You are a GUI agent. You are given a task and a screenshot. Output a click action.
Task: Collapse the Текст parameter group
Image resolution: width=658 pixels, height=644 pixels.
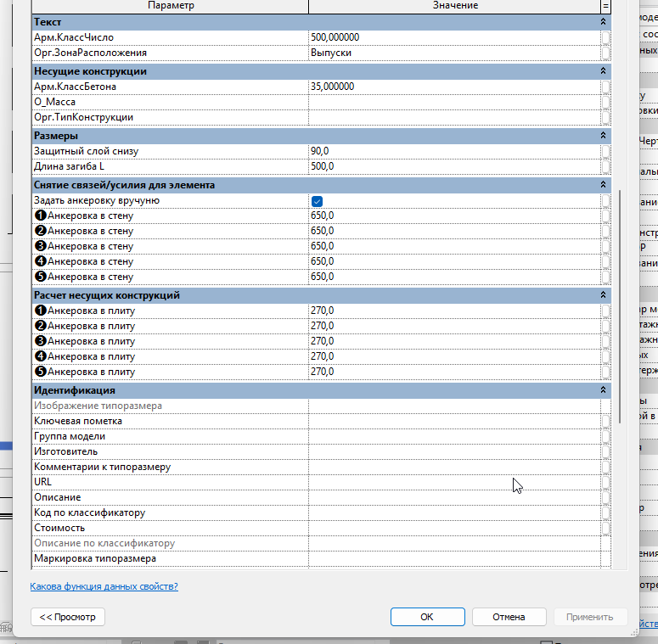tap(603, 22)
